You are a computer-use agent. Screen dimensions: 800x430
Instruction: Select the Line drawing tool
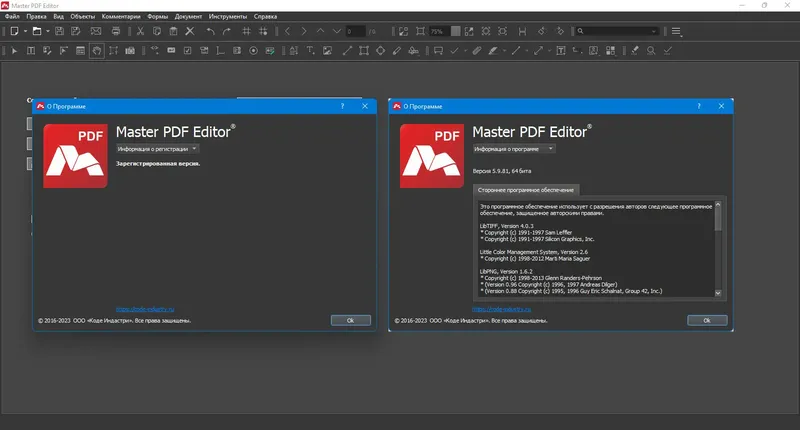pyautogui.click(x=347, y=50)
